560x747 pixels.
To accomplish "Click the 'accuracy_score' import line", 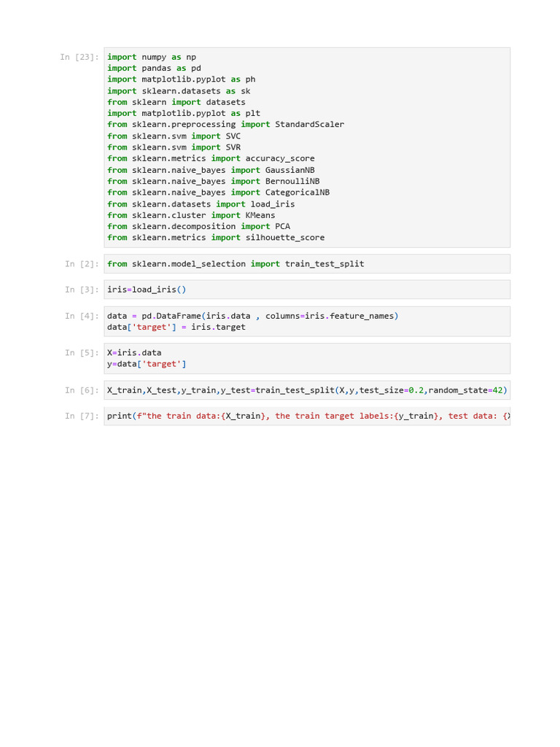I will pos(211,158).
